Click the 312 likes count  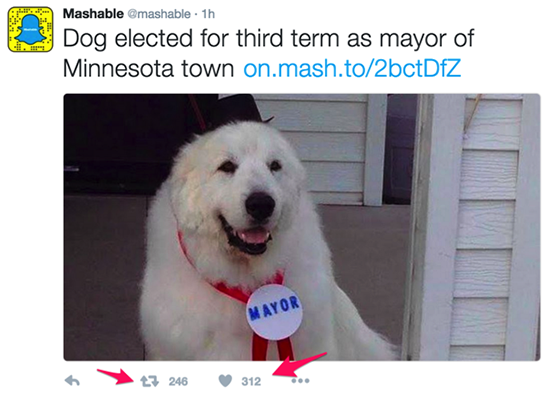pyautogui.click(x=251, y=381)
